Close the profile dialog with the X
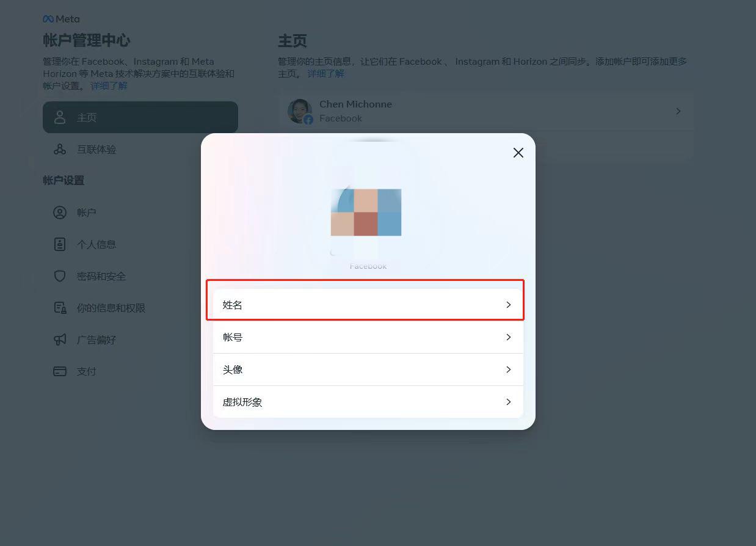This screenshot has height=546, width=756. pyautogui.click(x=518, y=153)
